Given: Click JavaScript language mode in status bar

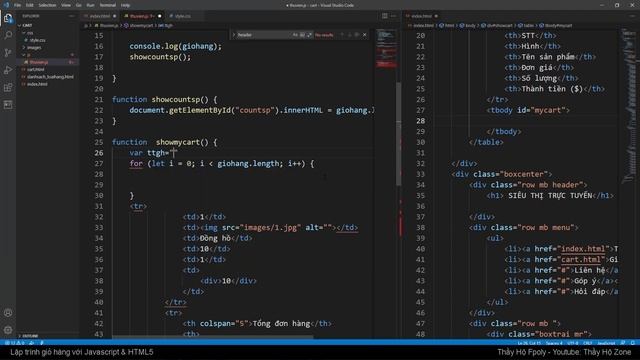Looking at the screenshot, I should point(606,343).
